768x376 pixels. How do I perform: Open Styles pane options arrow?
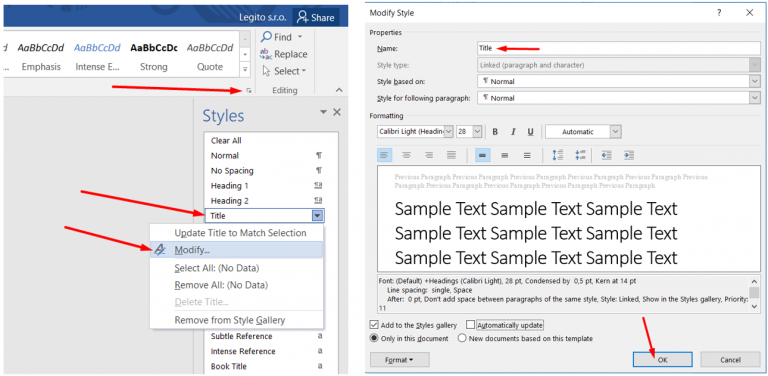click(323, 112)
